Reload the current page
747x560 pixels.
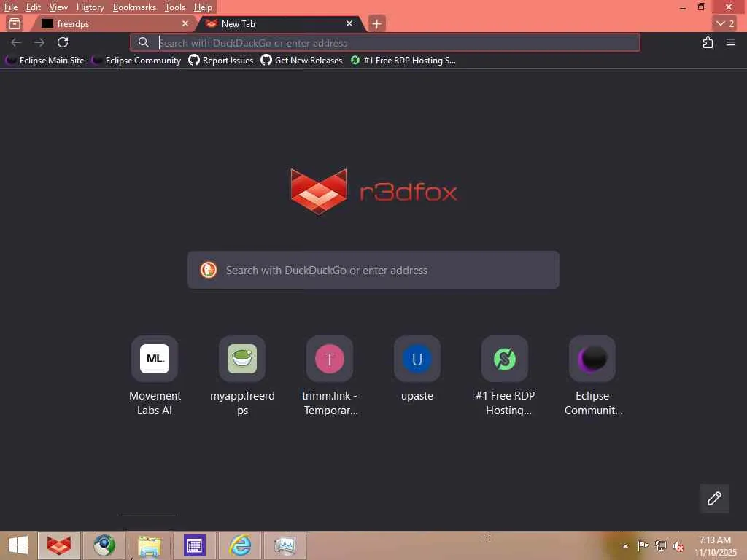[63, 42]
